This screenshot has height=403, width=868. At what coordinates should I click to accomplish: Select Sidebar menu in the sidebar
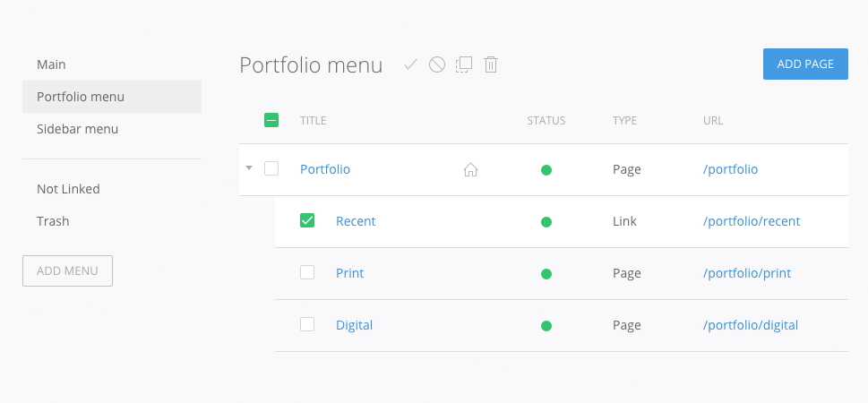[78, 129]
